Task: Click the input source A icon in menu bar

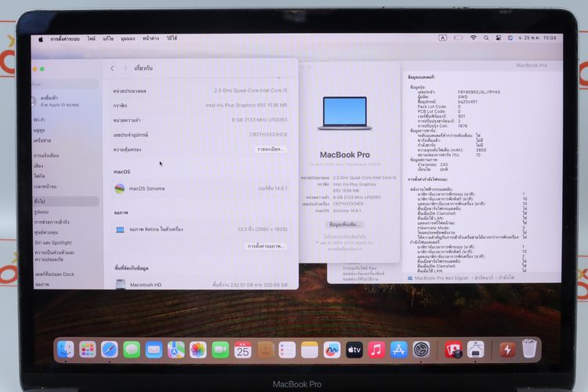Action: tap(442, 38)
